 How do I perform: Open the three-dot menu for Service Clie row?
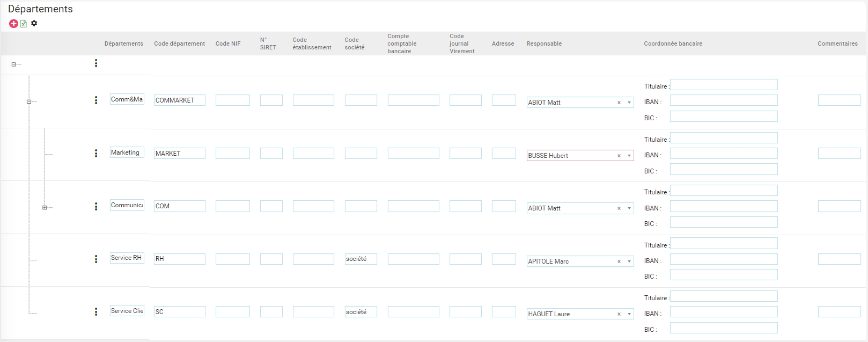tap(96, 312)
